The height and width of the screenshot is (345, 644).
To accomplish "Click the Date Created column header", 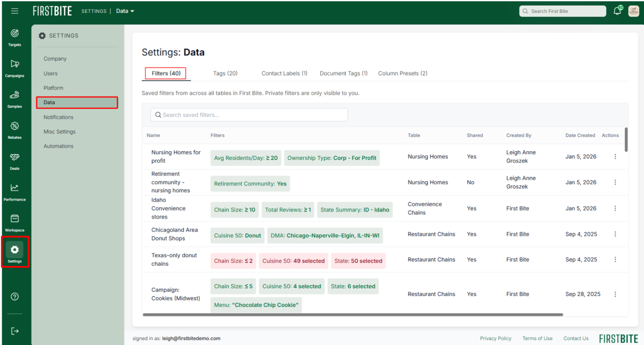I will pyautogui.click(x=580, y=135).
